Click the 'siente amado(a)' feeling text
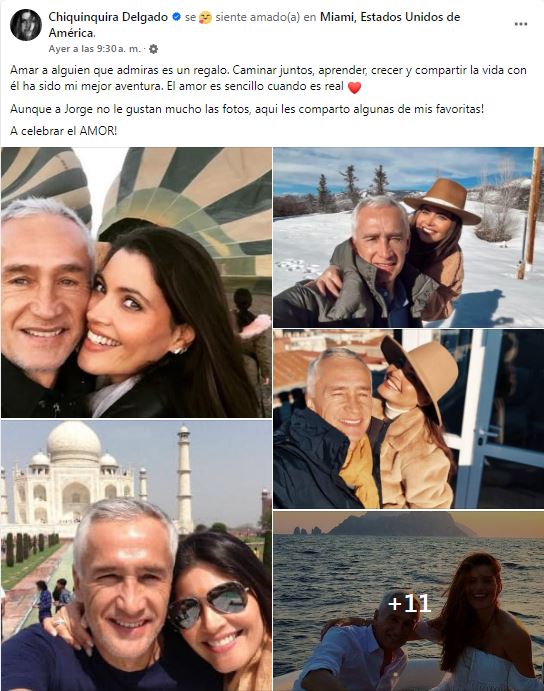The width and height of the screenshot is (544, 691). tap(259, 17)
